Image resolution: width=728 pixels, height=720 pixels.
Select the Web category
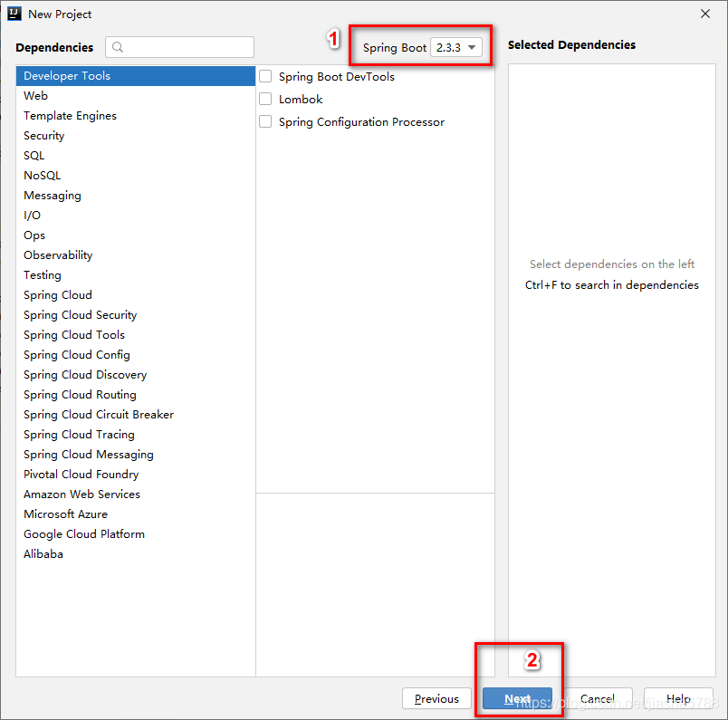136,96
